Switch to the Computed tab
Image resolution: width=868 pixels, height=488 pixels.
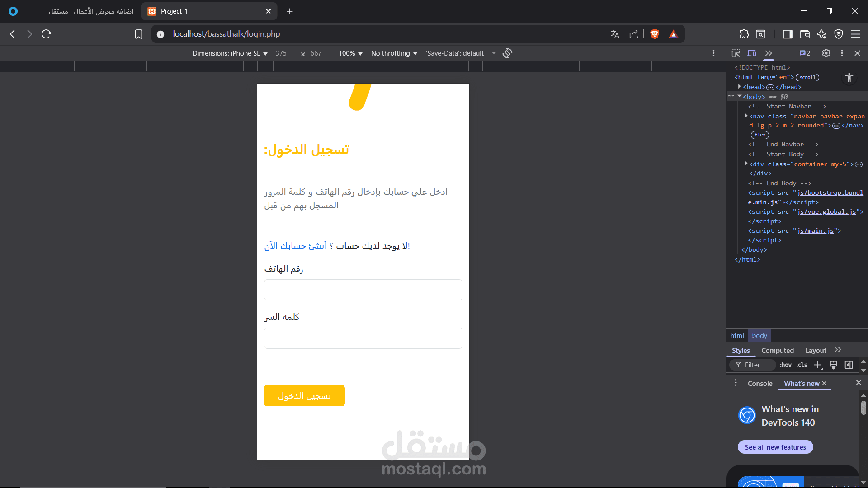click(777, 351)
